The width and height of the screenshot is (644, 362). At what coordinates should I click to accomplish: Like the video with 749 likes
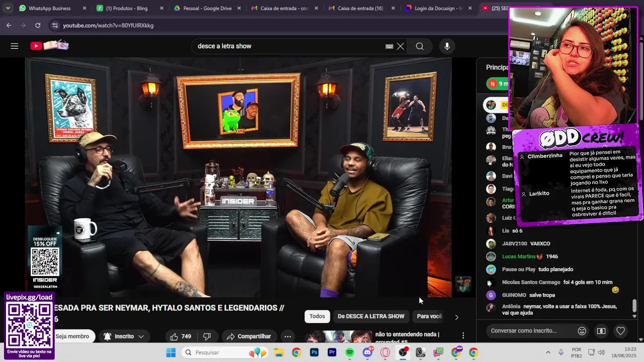point(180,336)
